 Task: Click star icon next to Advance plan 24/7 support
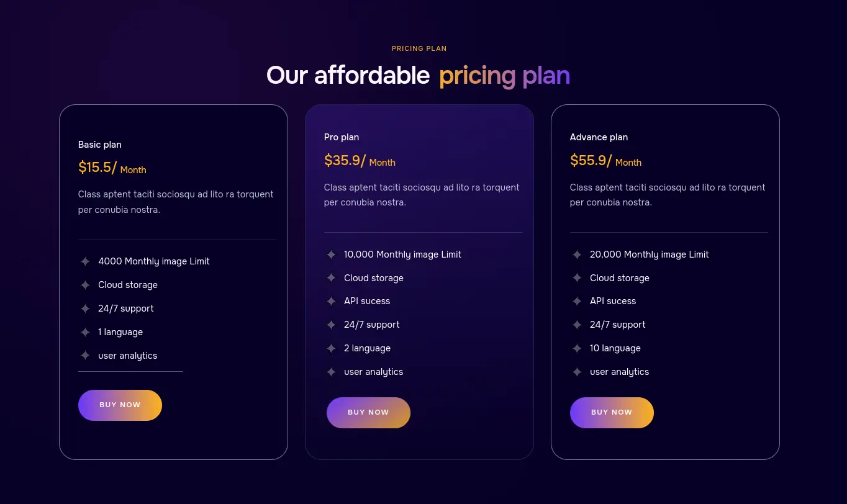577,325
